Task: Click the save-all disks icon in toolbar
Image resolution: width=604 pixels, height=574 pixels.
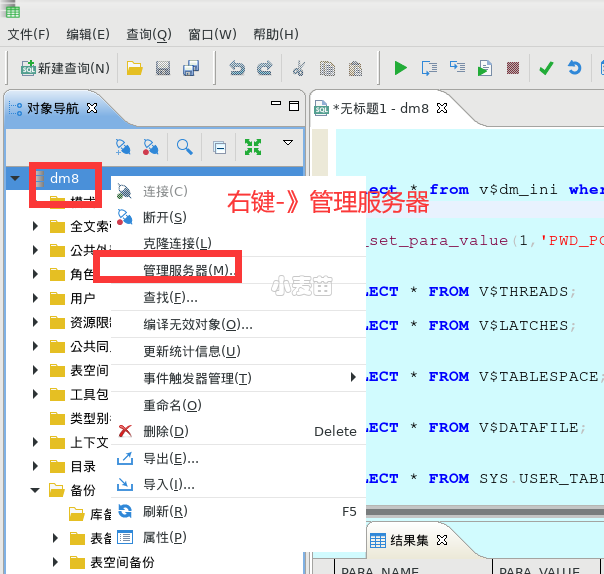Action: (x=190, y=68)
